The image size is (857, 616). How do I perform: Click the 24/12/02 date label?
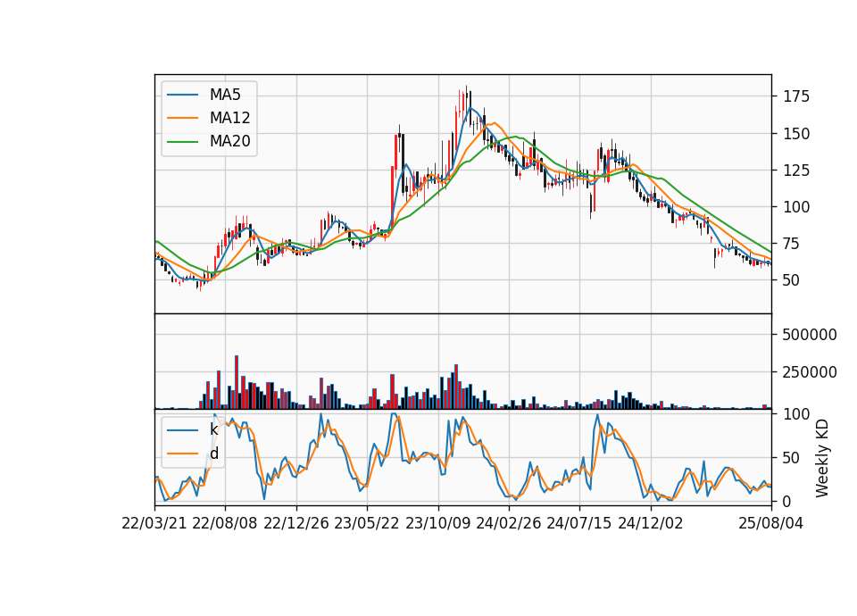651,523
